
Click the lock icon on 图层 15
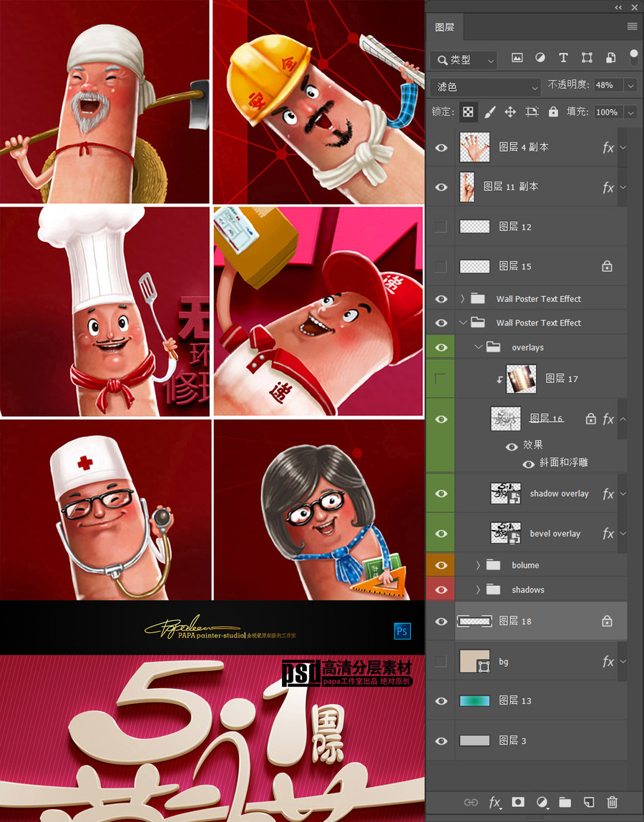pos(607,266)
